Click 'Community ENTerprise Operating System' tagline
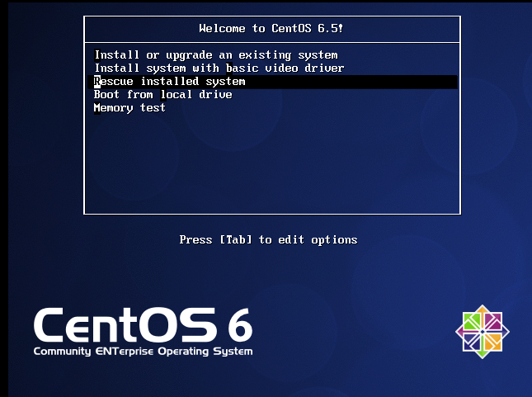532x397 pixels. 143,352
